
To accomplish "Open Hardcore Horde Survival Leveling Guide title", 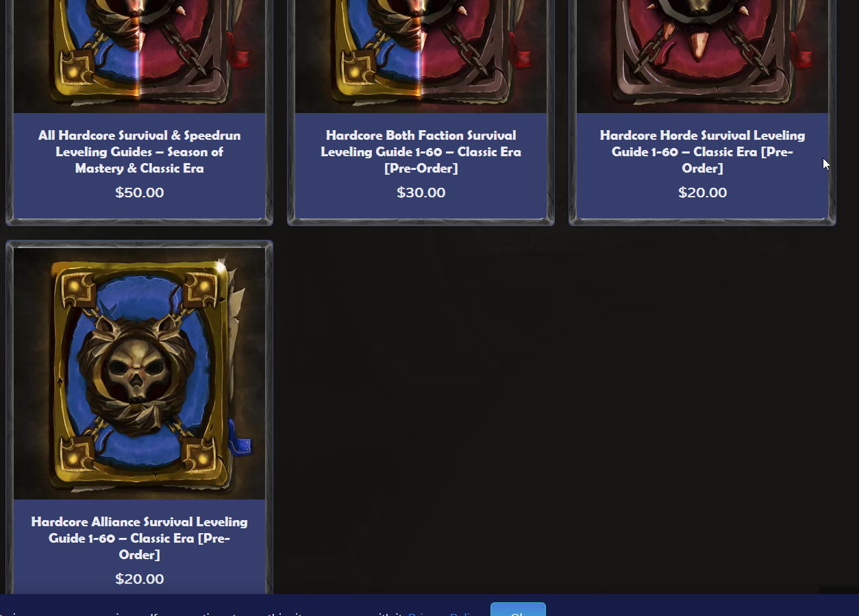I will (702, 151).
